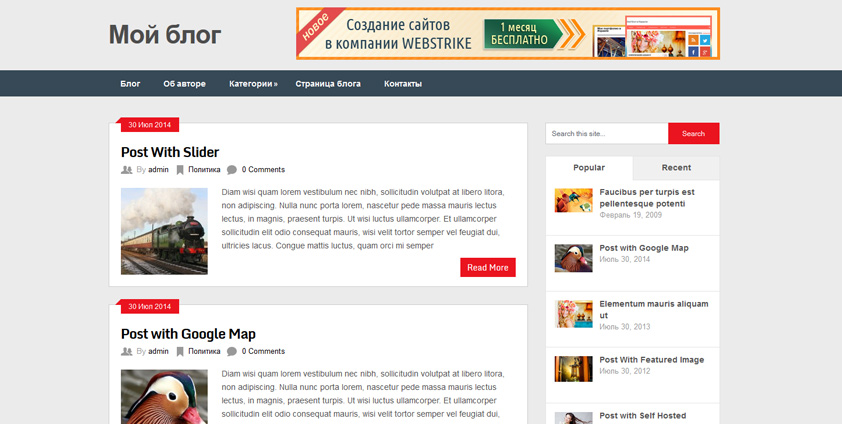The width and height of the screenshot is (842, 424).
Task: Open Страница блога menu item
Action: click(x=328, y=84)
